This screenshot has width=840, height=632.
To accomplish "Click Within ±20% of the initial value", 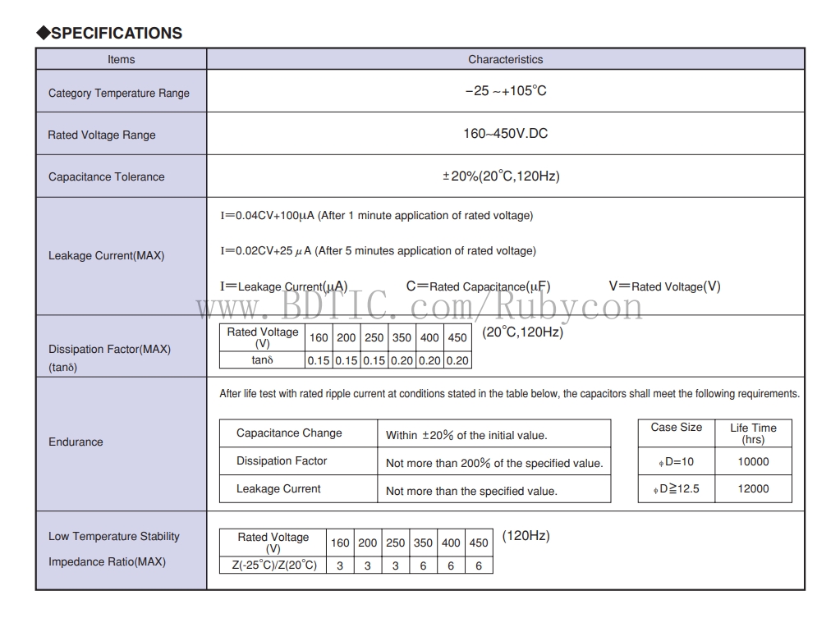I will pos(466,436).
